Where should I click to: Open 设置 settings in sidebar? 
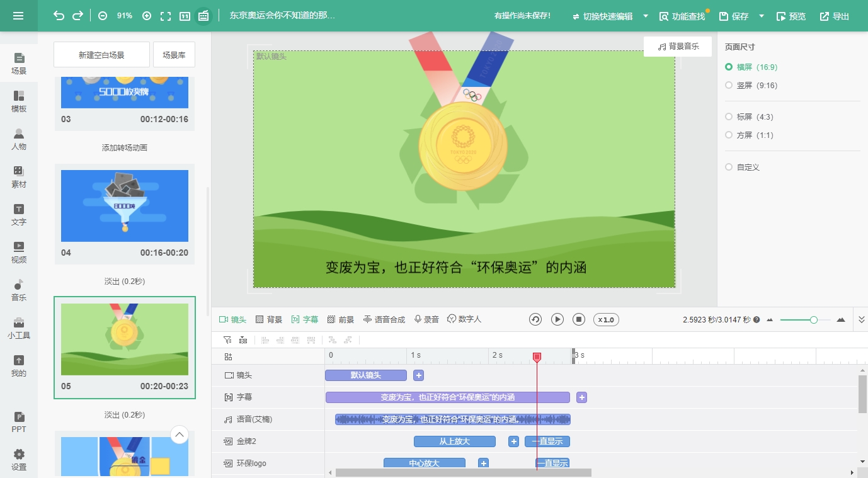(19, 460)
